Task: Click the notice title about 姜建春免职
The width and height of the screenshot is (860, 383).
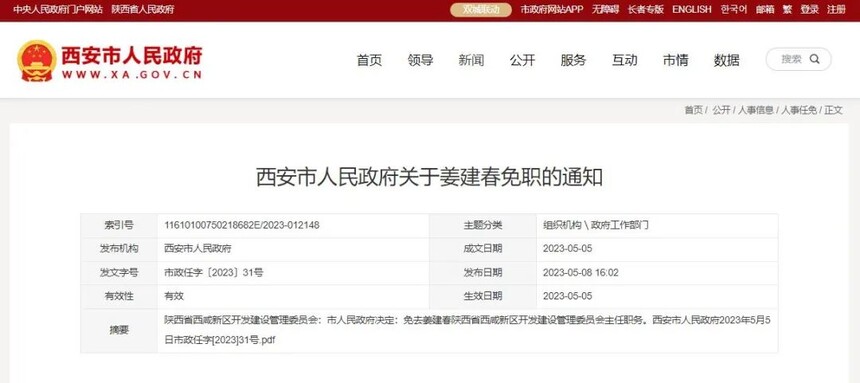Action: (x=429, y=177)
